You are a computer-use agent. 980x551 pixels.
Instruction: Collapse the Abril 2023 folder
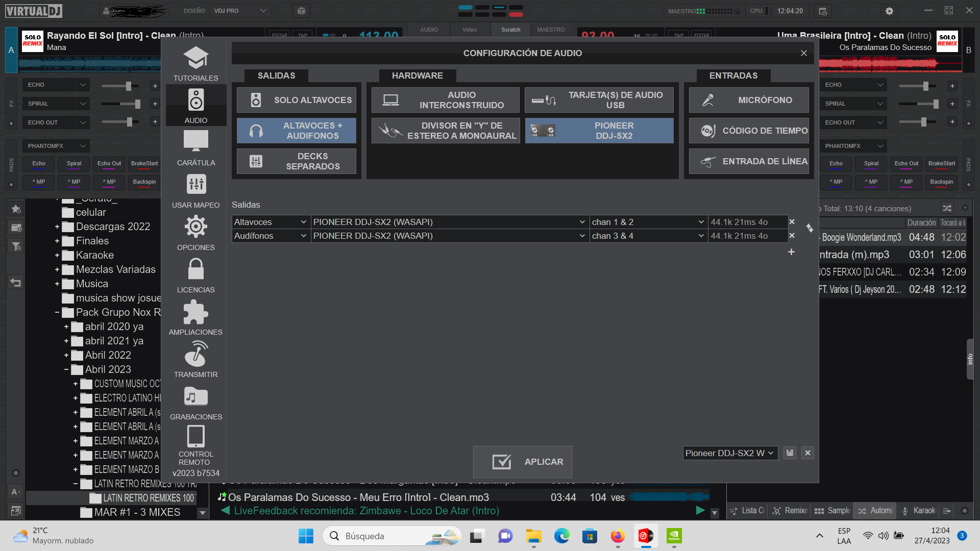click(x=66, y=369)
